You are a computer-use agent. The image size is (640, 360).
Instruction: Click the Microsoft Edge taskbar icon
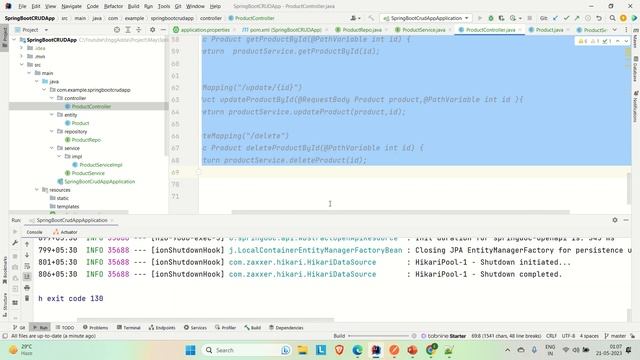coord(358,350)
